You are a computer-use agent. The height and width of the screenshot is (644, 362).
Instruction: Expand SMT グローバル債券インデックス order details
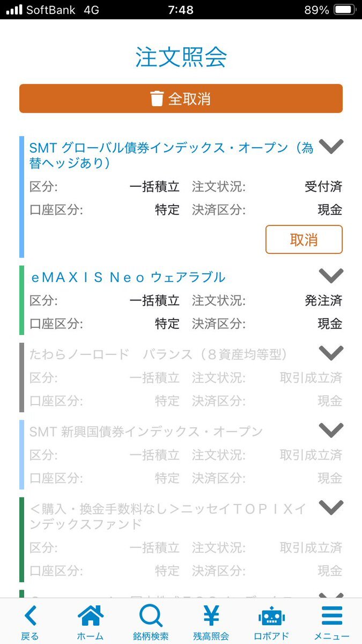tap(331, 147)
